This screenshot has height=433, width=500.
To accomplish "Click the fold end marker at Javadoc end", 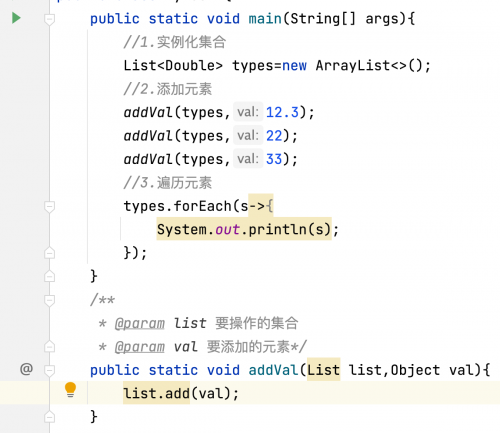I will (49, 346).
